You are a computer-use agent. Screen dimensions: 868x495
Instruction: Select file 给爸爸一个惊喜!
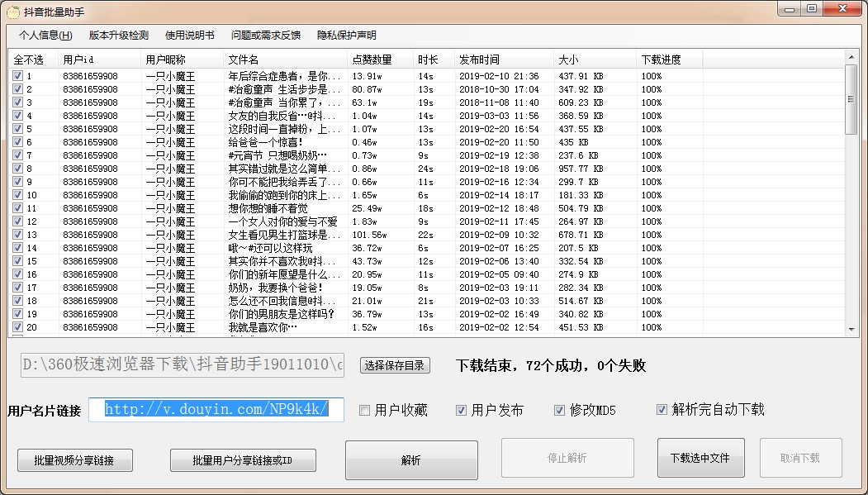pos(266,142)
